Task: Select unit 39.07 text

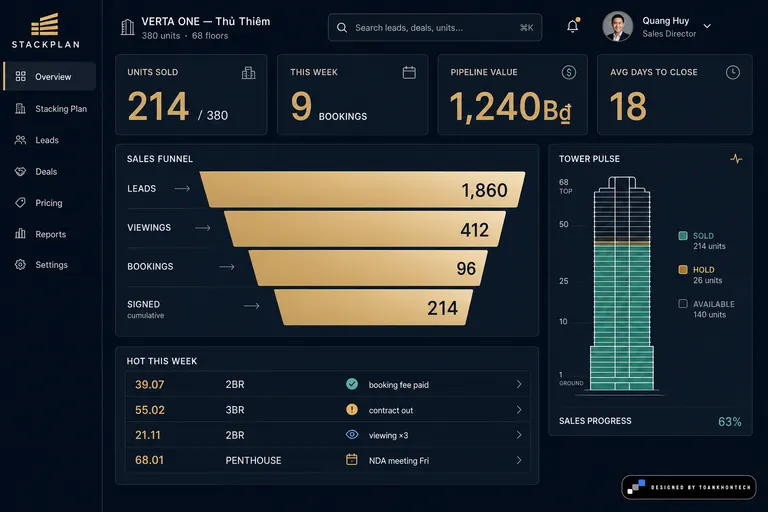Action: [x=149, y=385]
